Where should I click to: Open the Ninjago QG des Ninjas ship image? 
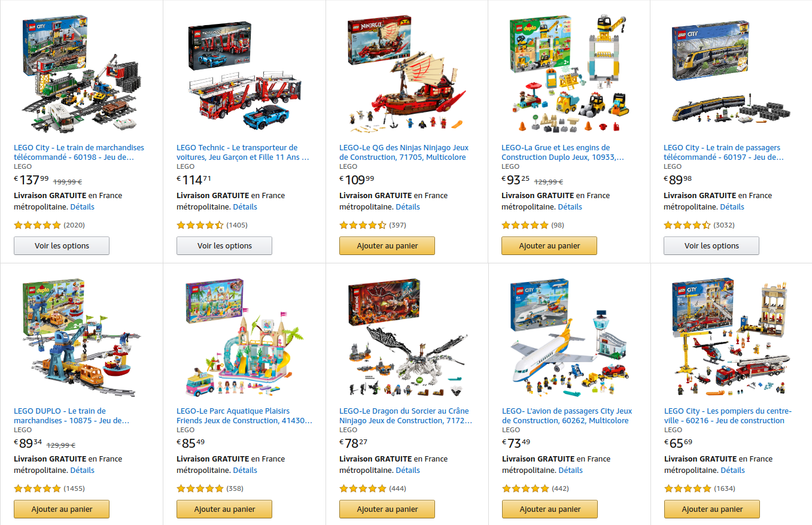(x=406, y=73)
